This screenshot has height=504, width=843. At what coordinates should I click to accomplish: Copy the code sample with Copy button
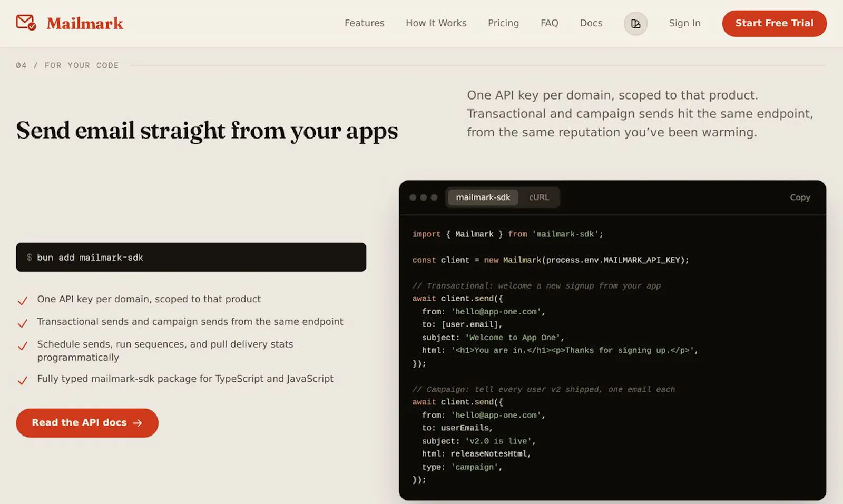coord(800,197)
